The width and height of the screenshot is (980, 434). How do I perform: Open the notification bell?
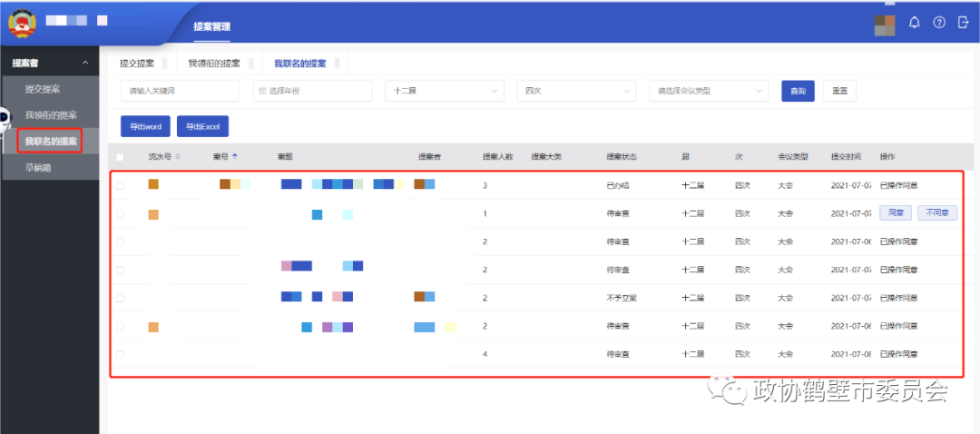pyautogui.click(x=915, y=23)
